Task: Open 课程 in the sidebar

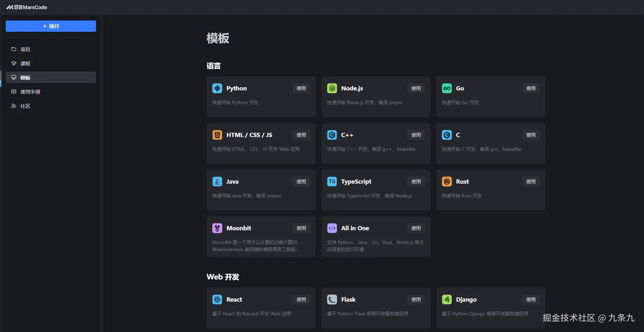Action: tap(51, 63)
